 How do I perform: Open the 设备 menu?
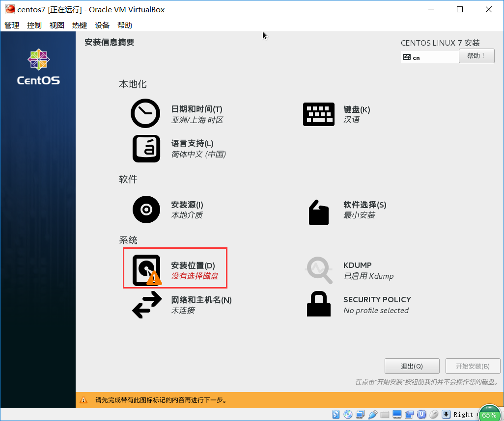[x=102, y=26]
